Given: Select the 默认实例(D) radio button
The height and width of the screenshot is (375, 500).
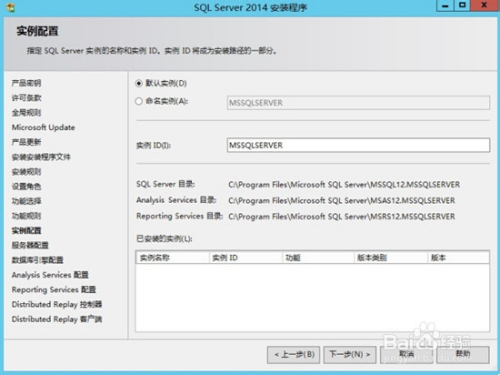Looking at the screenshot, I should tap(139, 83).
